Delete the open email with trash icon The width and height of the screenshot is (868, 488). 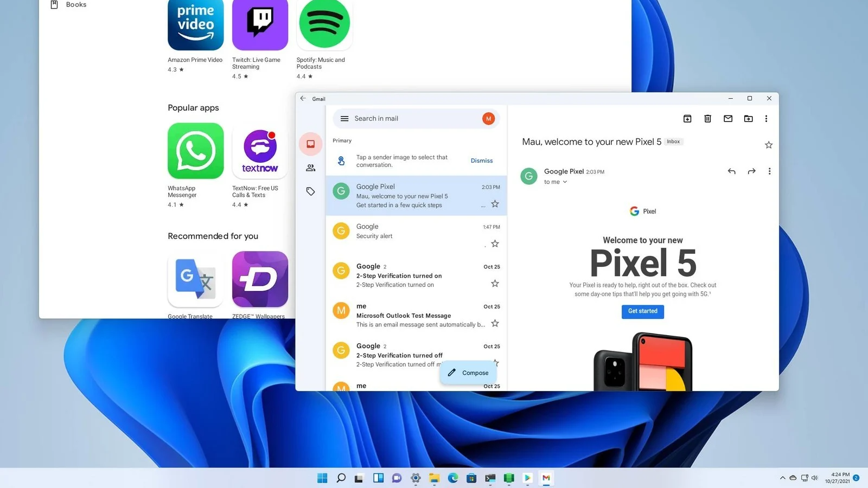tap(707, 119)
